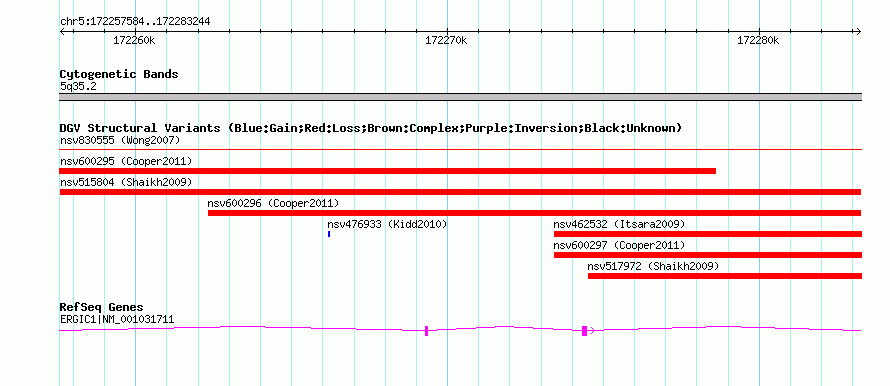
Task: Open the nsv600295 (Cooper2011) label
Action: [x=126, y=161]
